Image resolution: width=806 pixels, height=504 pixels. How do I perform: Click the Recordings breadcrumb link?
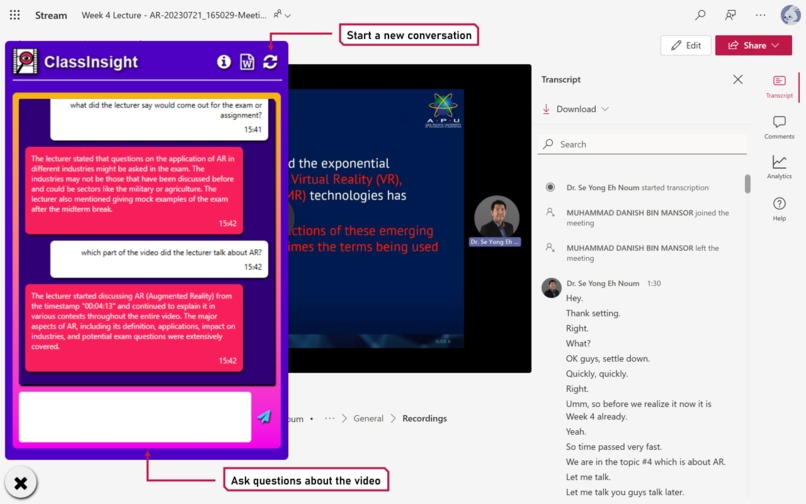[425, 418]
